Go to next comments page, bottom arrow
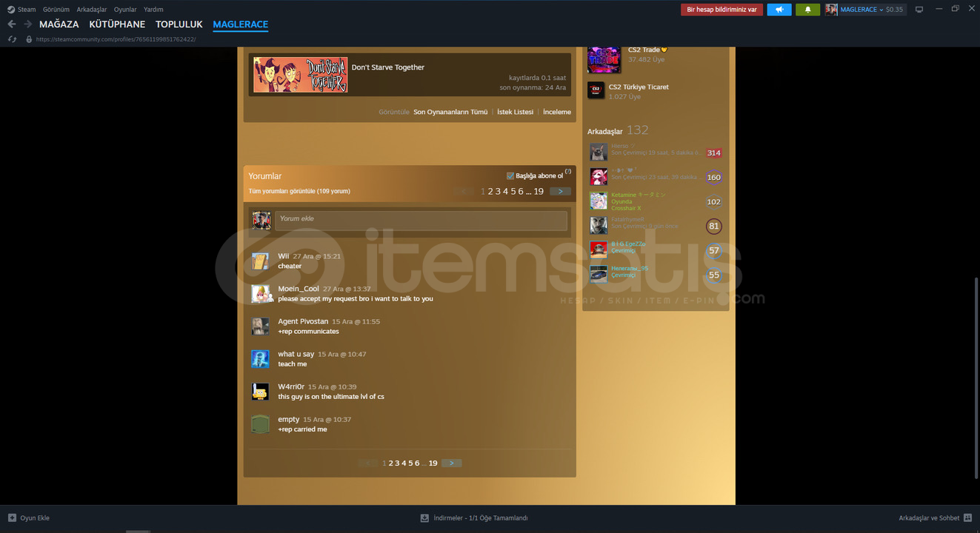 tap(451, 463)
